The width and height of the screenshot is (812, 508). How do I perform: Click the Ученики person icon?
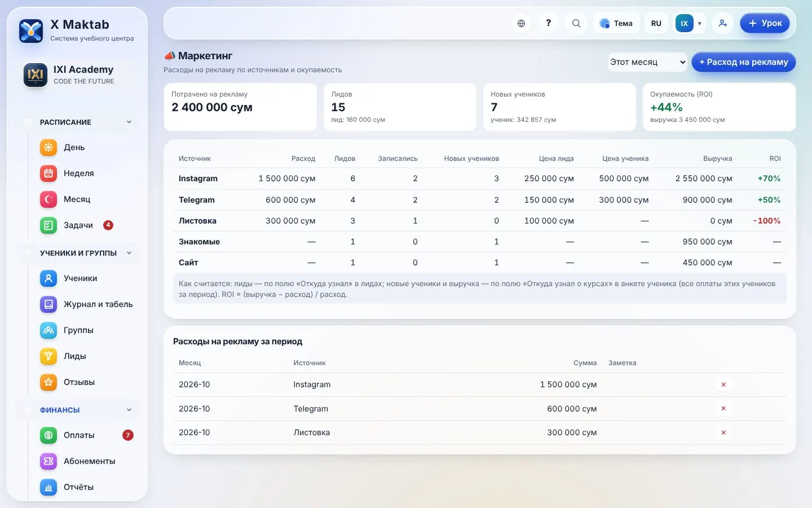(48, 278)
